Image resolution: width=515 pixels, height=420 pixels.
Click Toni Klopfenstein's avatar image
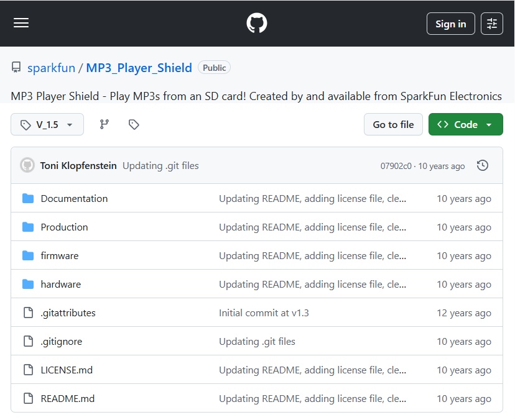pyautogui.click(x=27, y=166)
